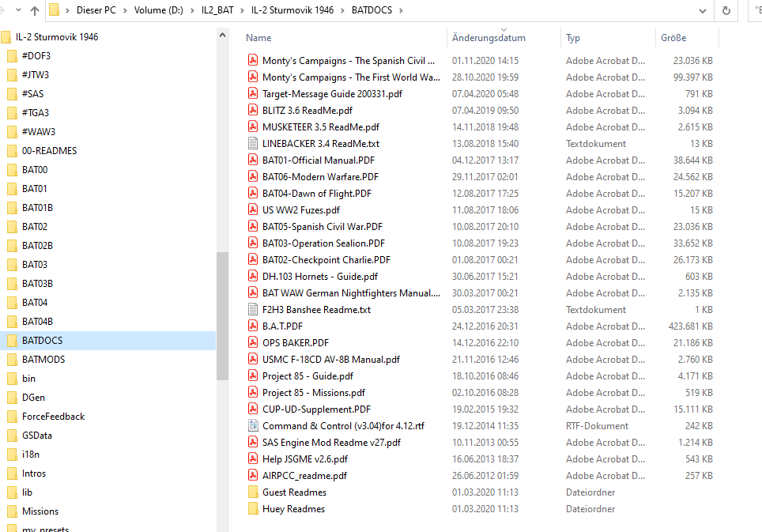Image resolution: width=762 pixels, height=532 pixels.
Task: Select IL-2 Sturmovik 1946 root in tree
Action: click(57, 37)
